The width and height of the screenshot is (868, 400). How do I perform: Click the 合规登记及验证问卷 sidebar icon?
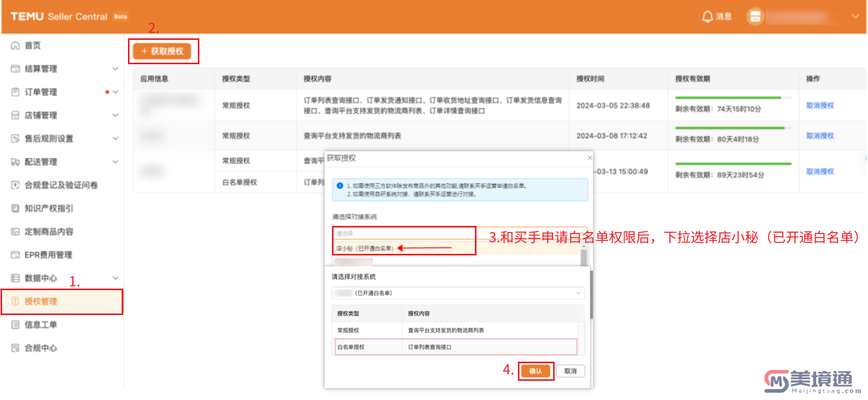click(x=16, y=185)
